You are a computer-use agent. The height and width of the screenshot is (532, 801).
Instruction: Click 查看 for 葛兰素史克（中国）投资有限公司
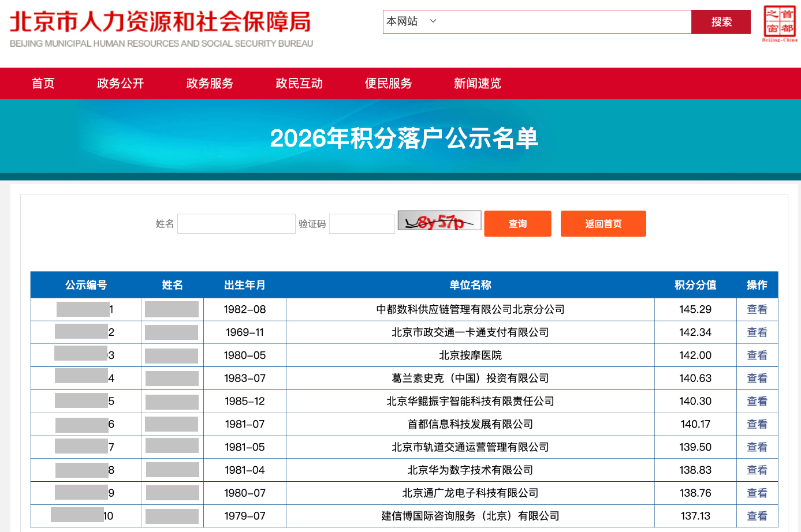tap(757, 378)
